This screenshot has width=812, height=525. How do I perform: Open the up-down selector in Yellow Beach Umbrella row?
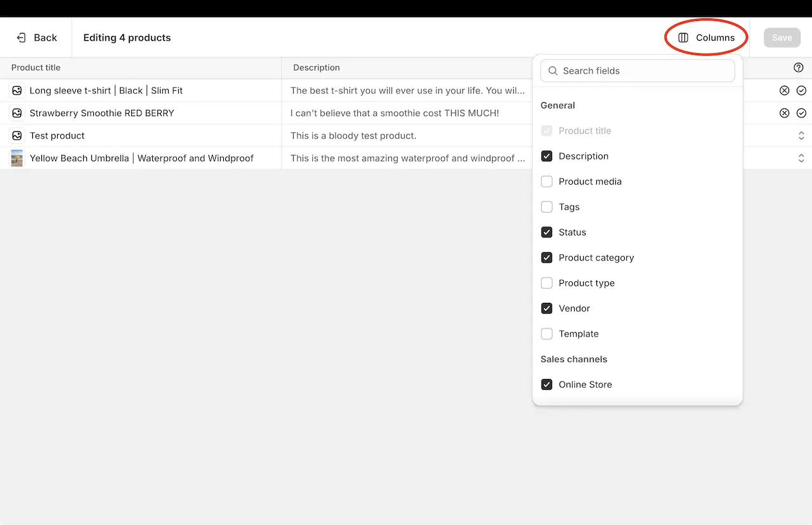[x=801, y=158]
